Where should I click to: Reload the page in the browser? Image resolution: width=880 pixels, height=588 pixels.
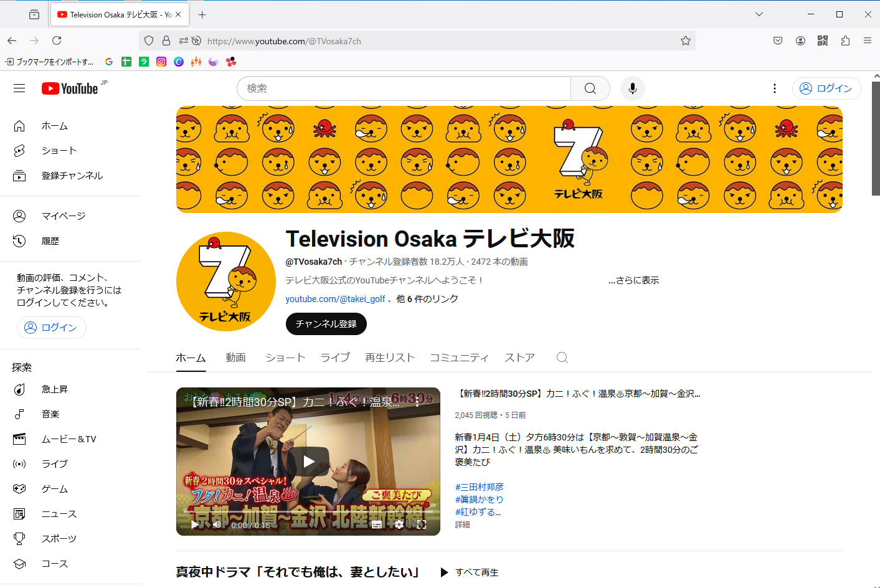(x=57, y=40)
